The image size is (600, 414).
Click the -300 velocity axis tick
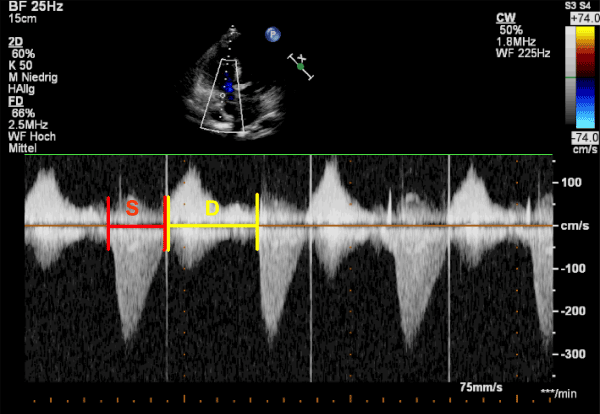click(573, 354)
